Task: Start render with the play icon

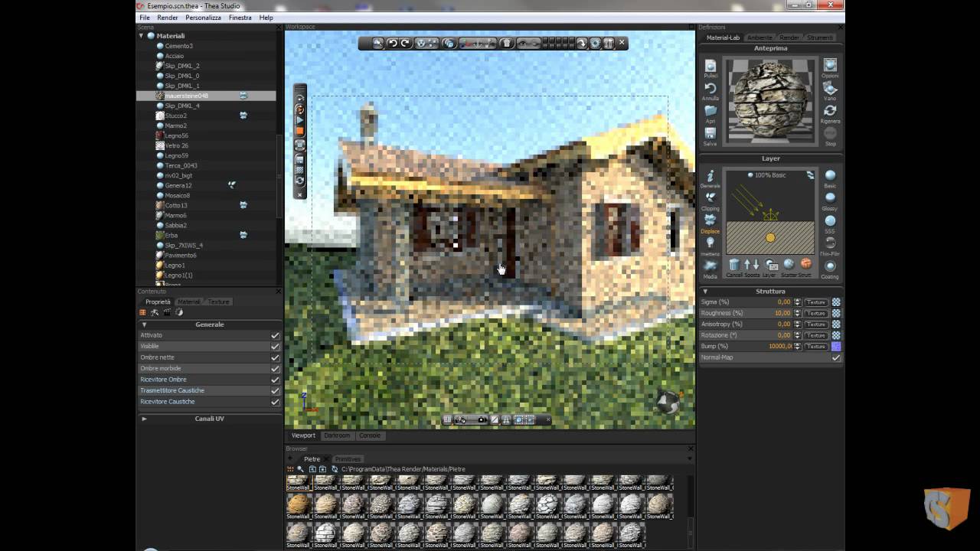Action: point(300,119)
